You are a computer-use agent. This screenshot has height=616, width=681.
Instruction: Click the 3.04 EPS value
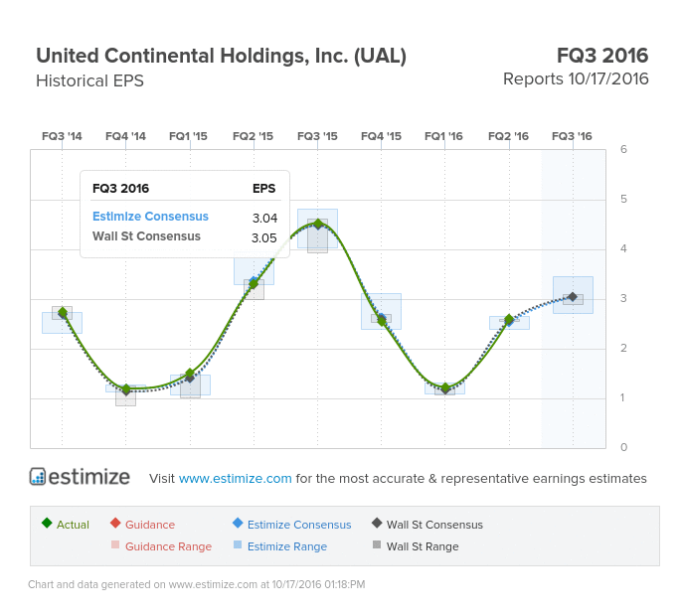(264, 218)
